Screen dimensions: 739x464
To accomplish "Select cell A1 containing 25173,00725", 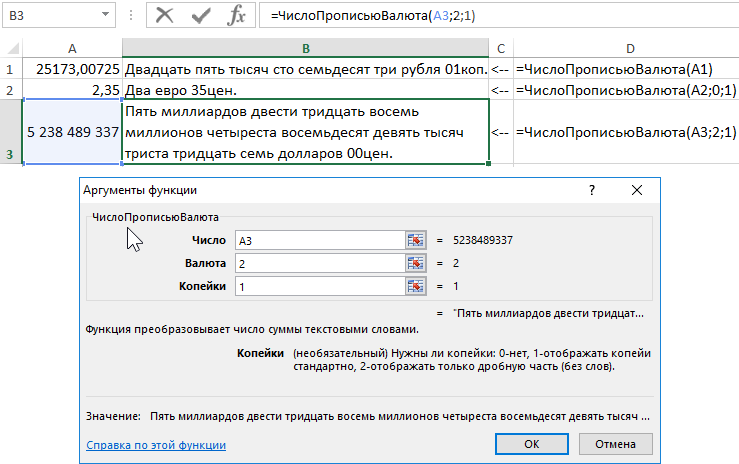I will (x=72, y=69).
